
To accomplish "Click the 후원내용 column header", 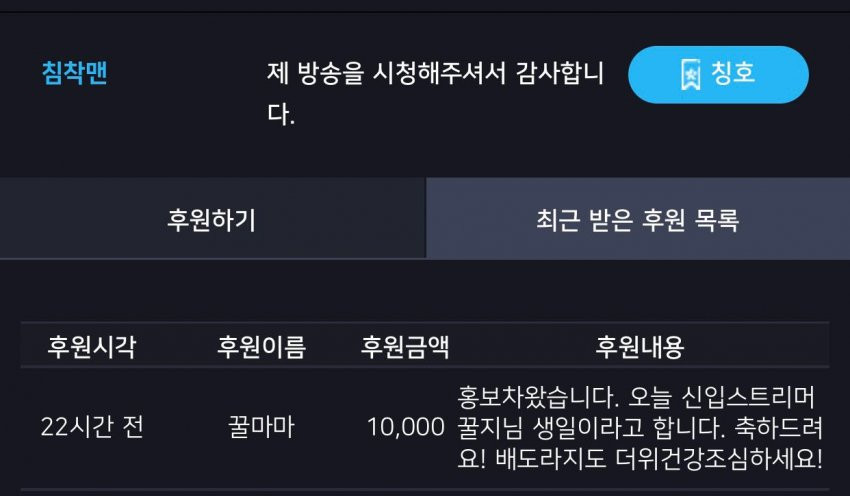I will 640,346.
